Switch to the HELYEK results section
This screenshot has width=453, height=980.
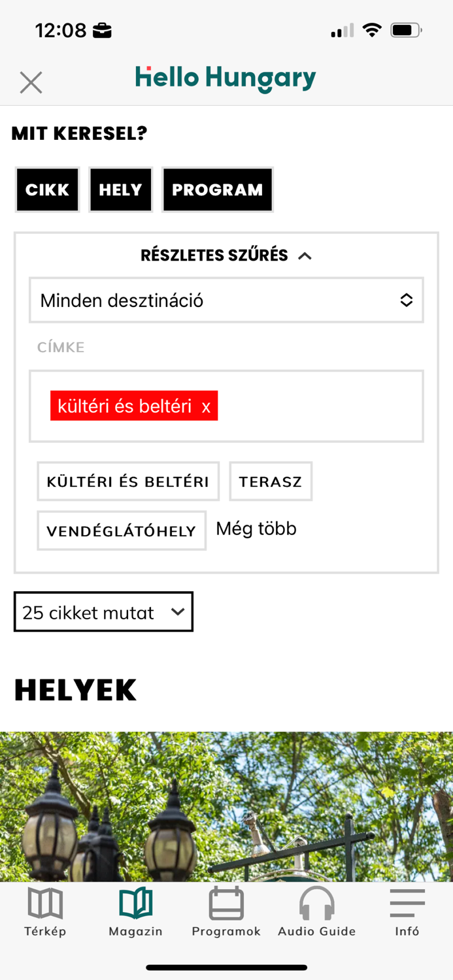[75, 689]
